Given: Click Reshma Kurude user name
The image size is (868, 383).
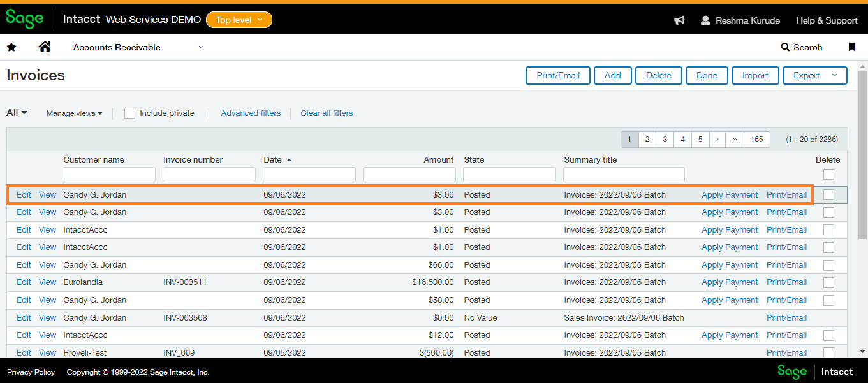Looking at the screenshot, I should point(747,20).
